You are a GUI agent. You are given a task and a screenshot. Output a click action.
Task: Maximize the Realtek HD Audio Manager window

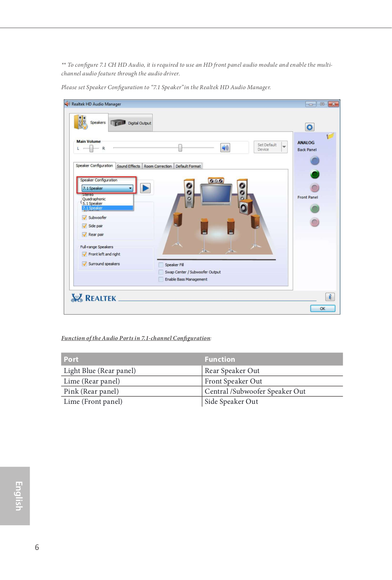click(322, 104)
